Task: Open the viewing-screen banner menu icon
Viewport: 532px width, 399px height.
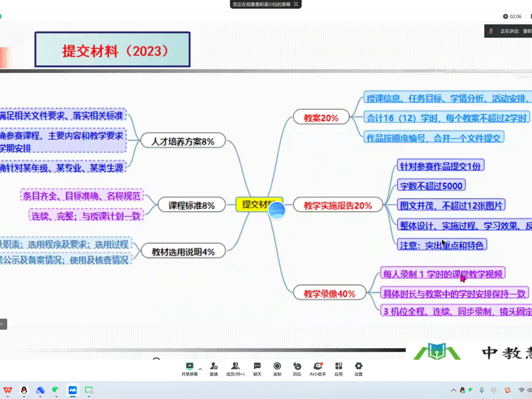Action: click(296, 4)
